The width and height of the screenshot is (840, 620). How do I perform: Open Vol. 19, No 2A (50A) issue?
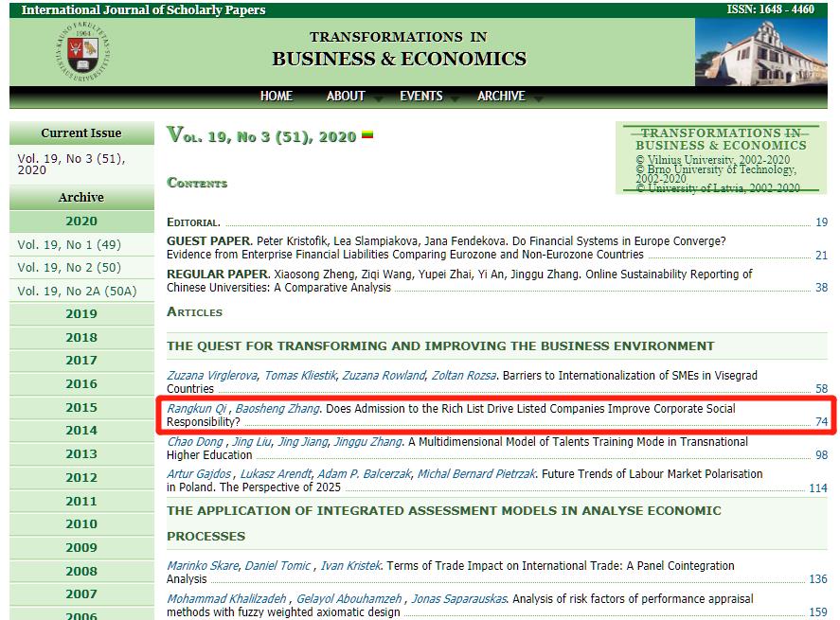(77, 291)
